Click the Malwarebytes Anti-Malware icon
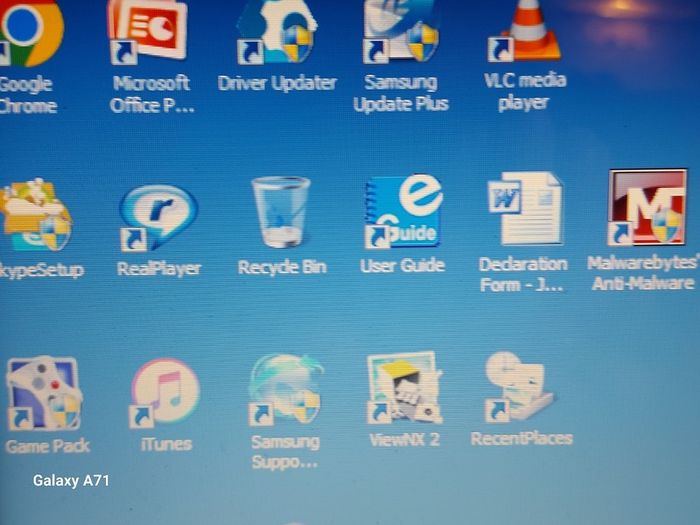This screenshot has height=525, width=700. (647, 207)
